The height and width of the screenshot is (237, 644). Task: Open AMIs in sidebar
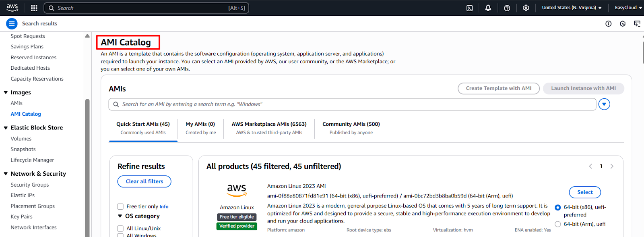(17, 103)
